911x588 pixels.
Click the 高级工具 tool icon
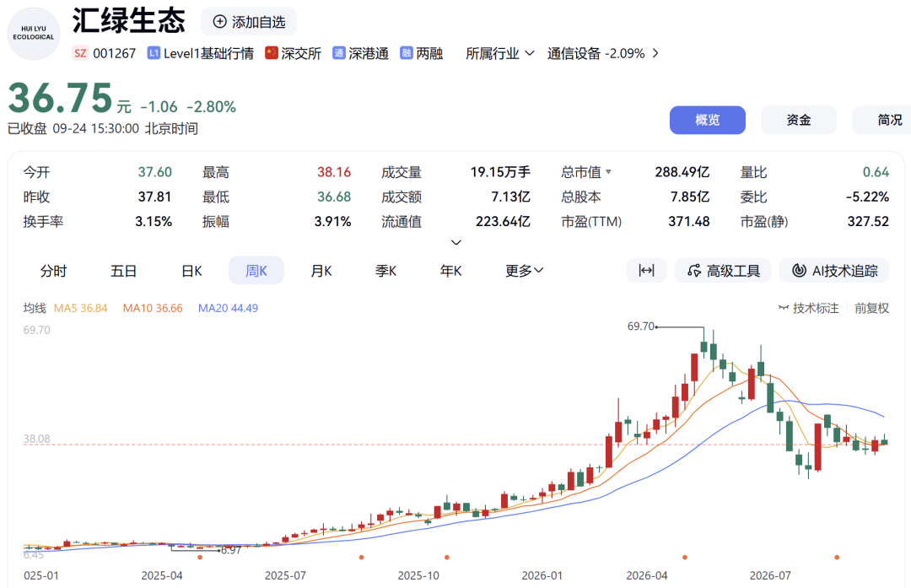[x=693, y=271]
